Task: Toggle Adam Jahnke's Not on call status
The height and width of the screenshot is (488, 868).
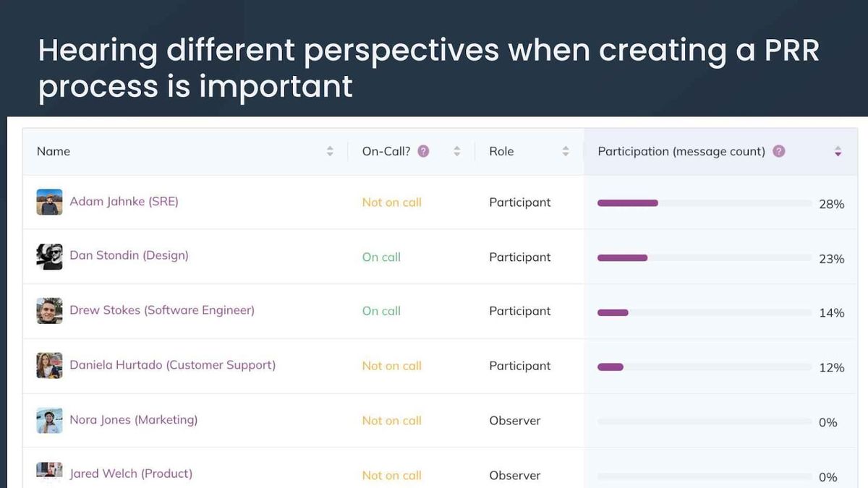Action: click(x=391, y=202)
